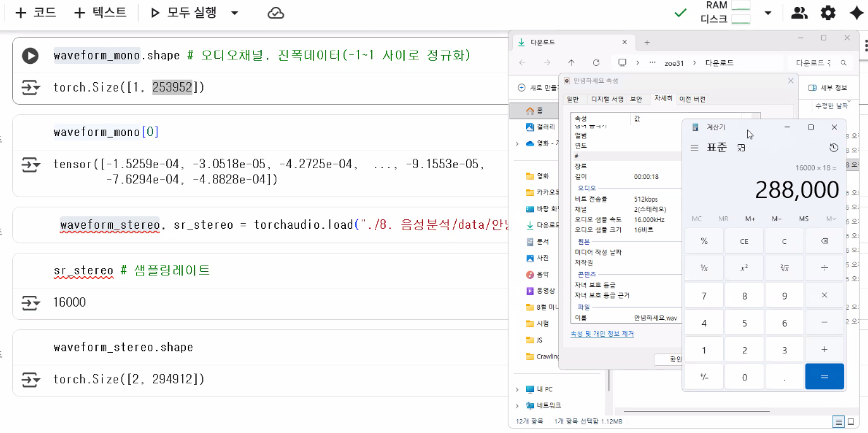Click calculator divide key
This screenshot has height=433, width=868.
pyautogui.click(x=824, y=268)
